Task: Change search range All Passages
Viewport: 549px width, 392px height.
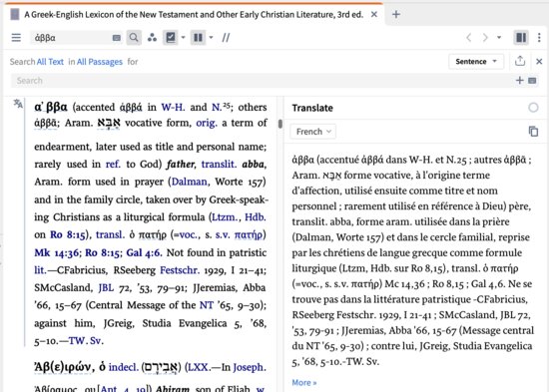Action: (x=100, y=62)
